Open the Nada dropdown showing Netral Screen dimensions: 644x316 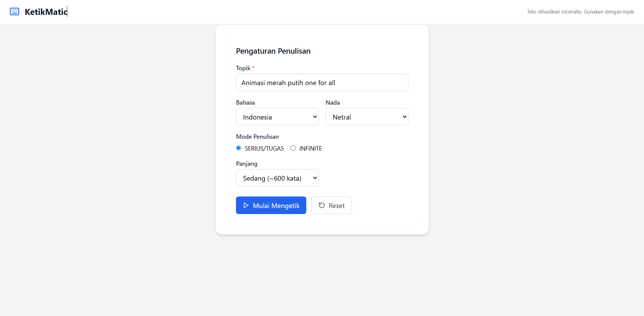[367, 117]
